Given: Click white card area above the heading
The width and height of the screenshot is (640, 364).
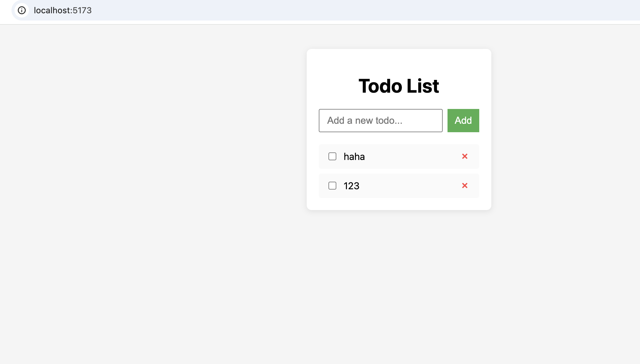Looking at the screenshot, I should point(399,60).
